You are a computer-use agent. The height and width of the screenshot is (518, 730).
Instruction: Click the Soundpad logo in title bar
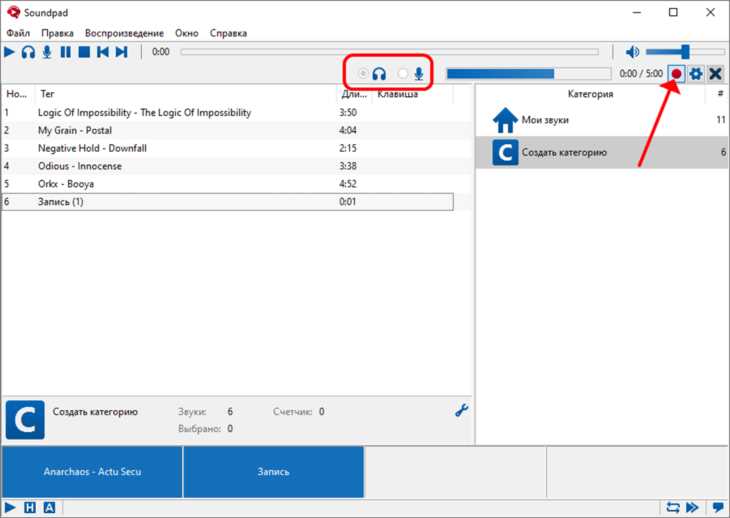(14, 13)
